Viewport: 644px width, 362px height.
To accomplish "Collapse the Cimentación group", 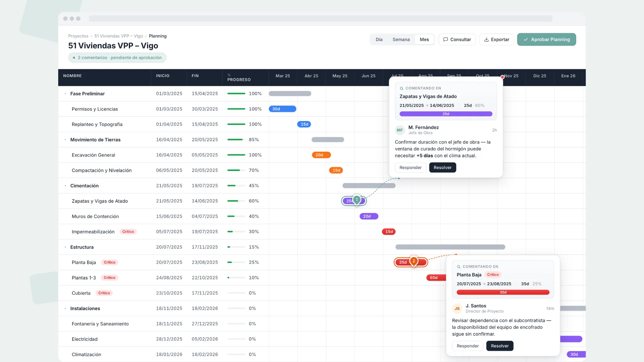I will 65,186.
